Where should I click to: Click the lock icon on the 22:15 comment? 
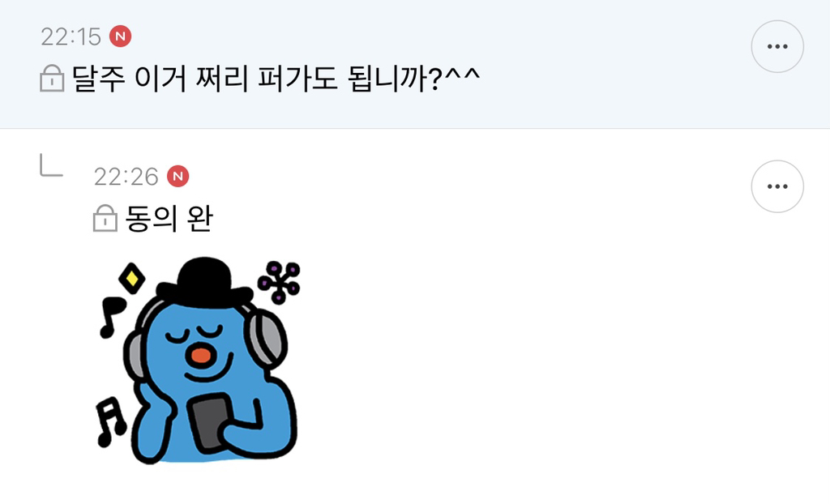click(x=53, y=79)
